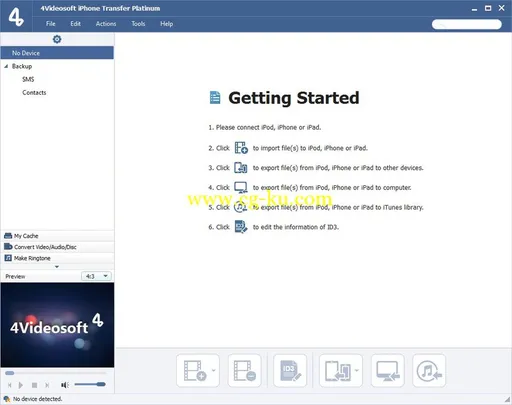Click the My Cache icon

[x=8, y=236]
